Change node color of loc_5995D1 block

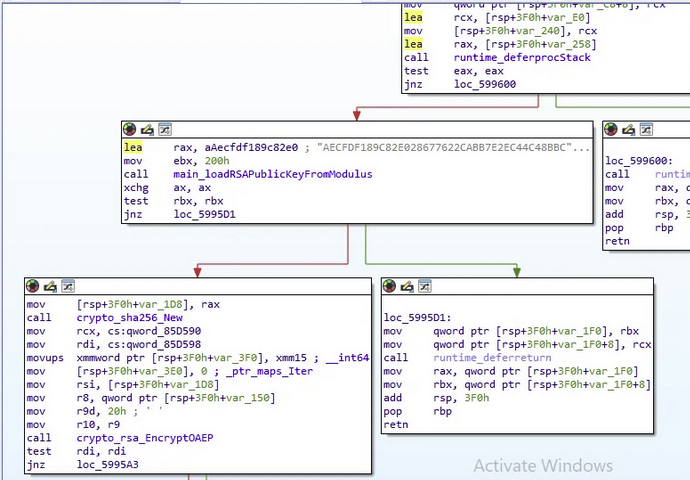coord(390,287)
